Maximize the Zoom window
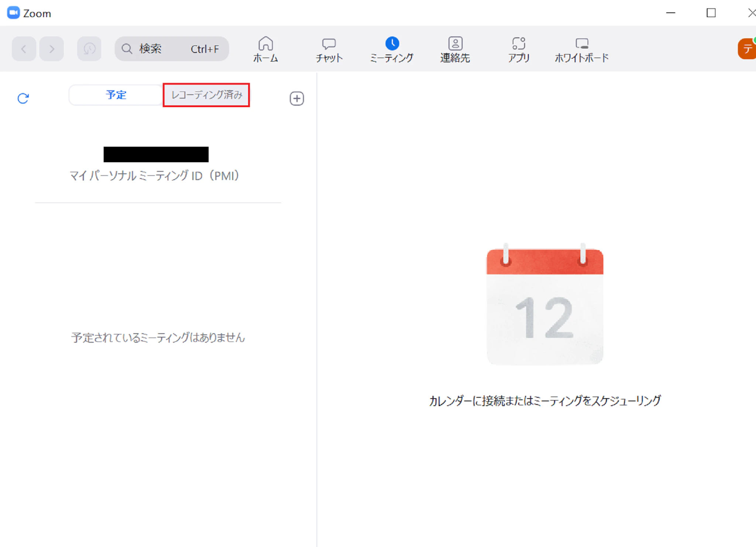 pos(711,13)
